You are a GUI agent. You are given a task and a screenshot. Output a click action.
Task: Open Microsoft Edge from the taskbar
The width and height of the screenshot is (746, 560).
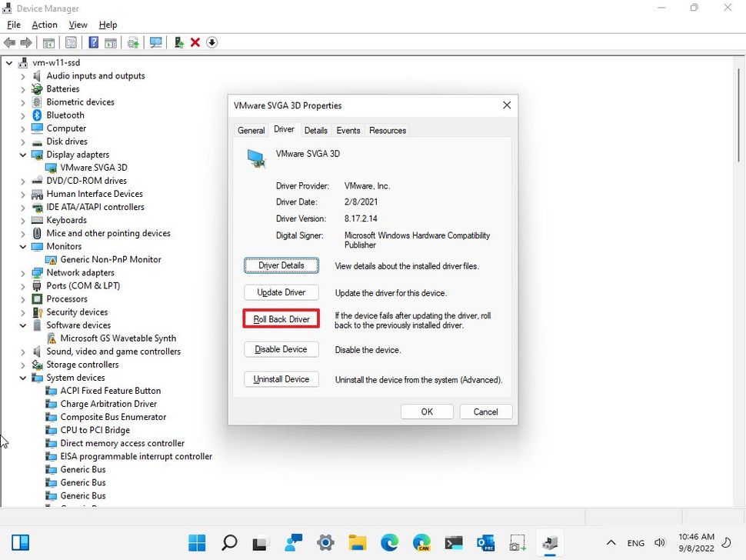click(x=390, y=542)
